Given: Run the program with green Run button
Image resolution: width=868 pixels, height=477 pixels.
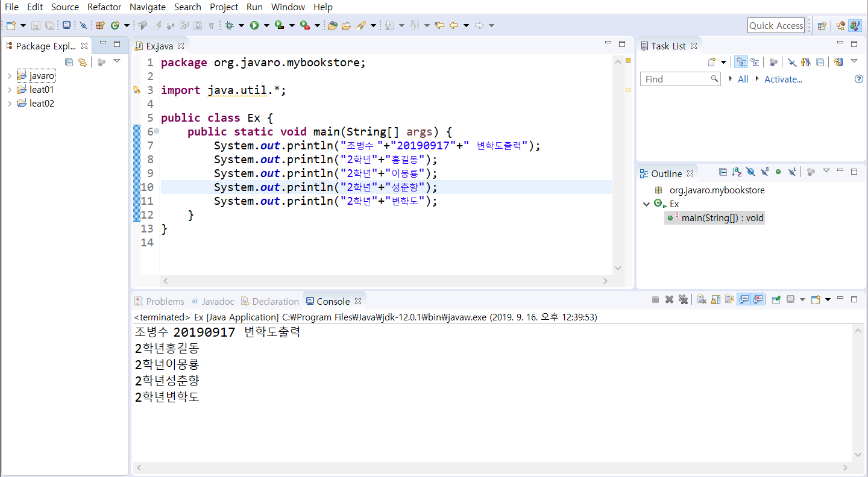Looking at the screenshot, I should [x=254, y=25].
